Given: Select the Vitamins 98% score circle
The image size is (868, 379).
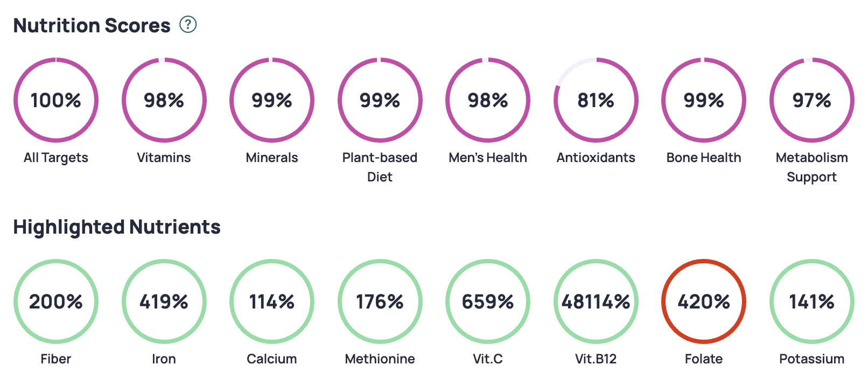Looking at the screenshot, I should tap(164, 100).
